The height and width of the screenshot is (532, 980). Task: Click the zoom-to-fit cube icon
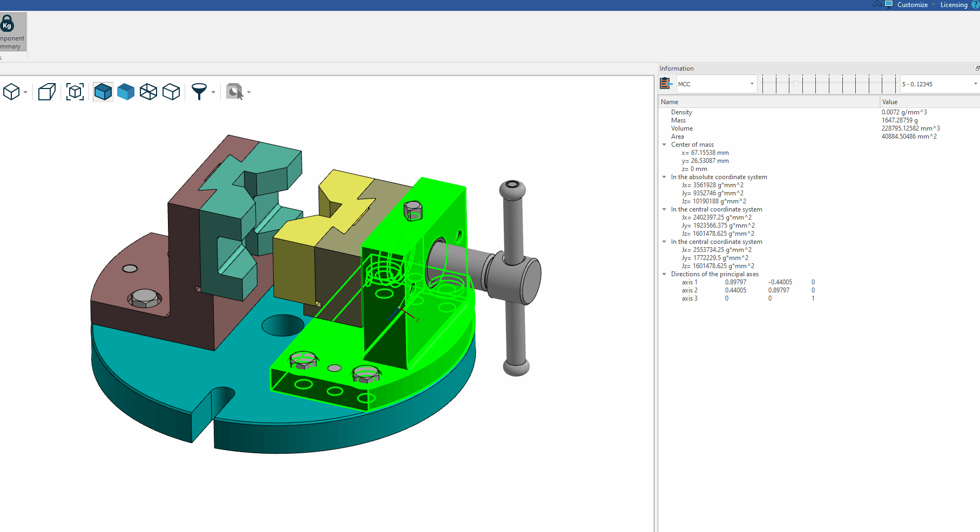coord(75,92)
